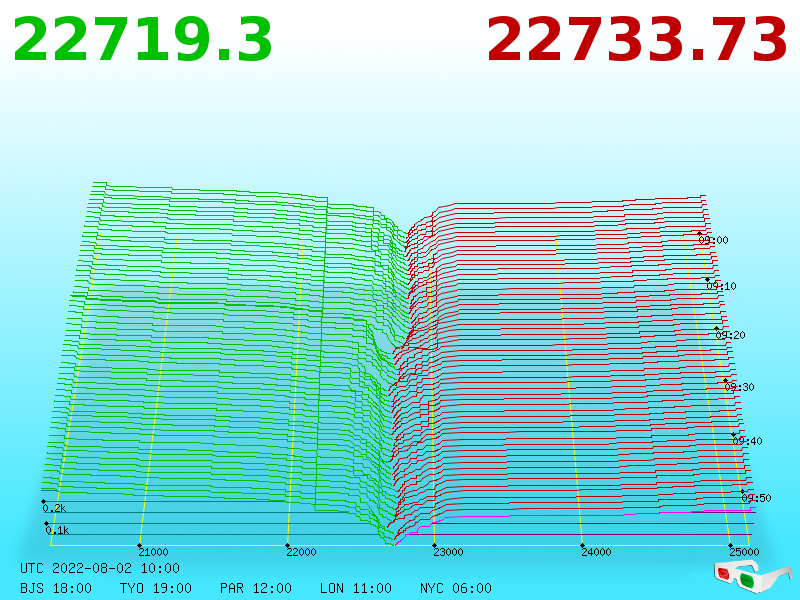The width and height of the screenshot is (800, 600).
Task: Click the 09:40 time axis marker
Action: (x=747, y=441)
